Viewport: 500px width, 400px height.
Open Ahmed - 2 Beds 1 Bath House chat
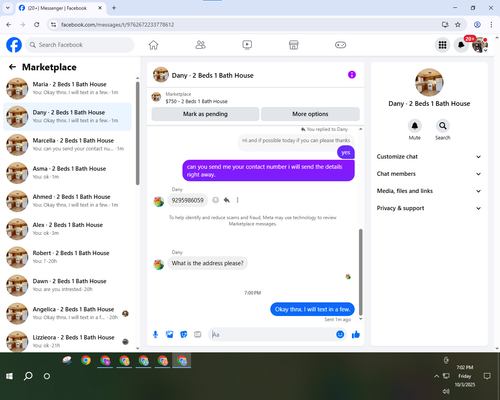pyautogui.click(x=67, y=201)
